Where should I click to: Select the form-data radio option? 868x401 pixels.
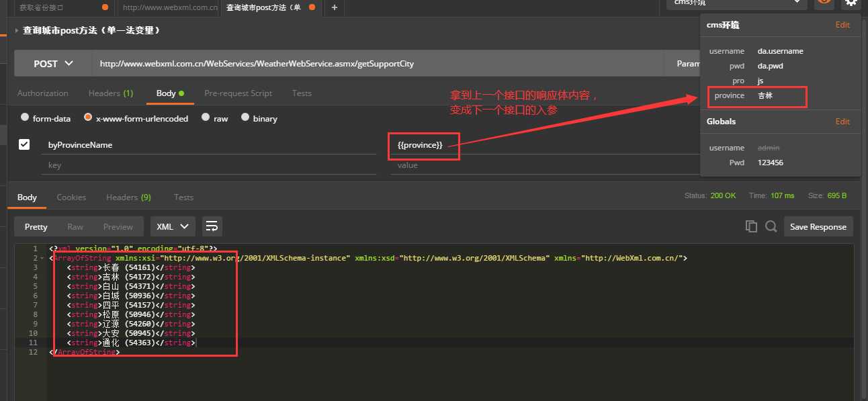pos(25,118)
